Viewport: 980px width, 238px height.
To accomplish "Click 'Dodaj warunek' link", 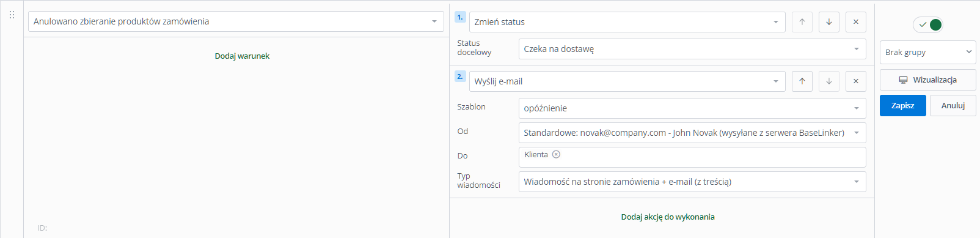I will (242, 56).
